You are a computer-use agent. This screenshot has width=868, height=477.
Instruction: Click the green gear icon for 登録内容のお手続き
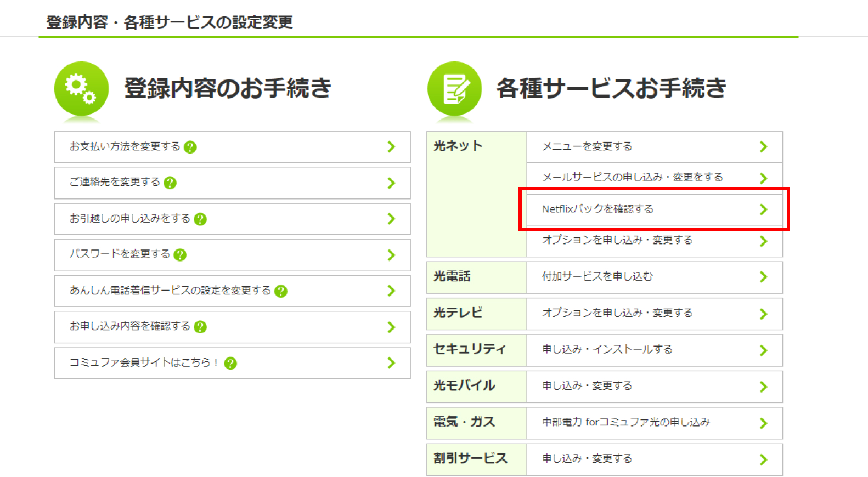coord(81,88)
